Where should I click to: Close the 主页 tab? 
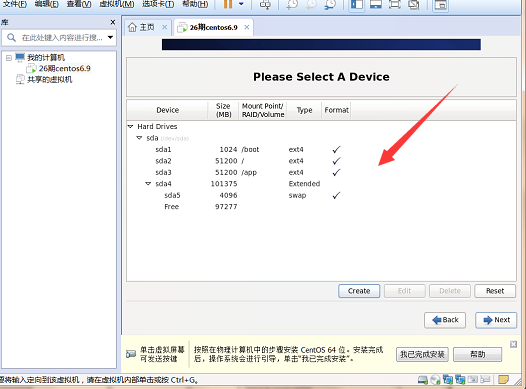164,27
